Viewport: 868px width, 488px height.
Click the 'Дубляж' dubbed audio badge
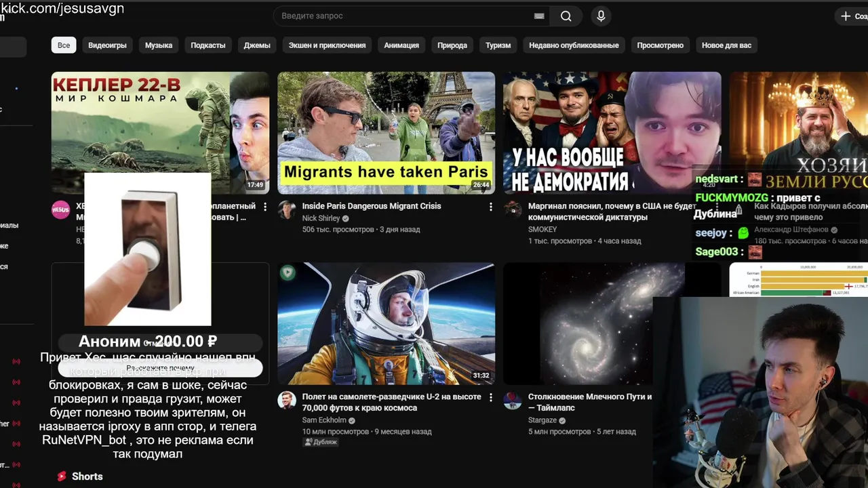(321, 442)
